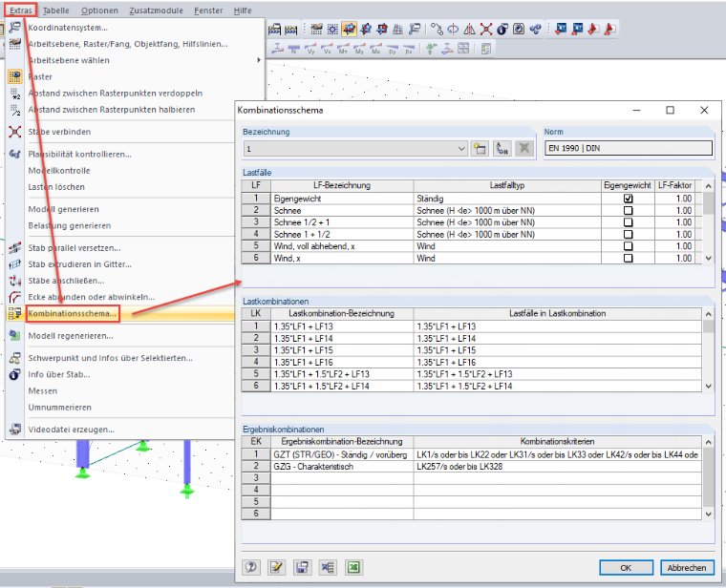Click the Info über Stab menu icon
The width and height of the screenshot is (726, 588).
(15, 374)
